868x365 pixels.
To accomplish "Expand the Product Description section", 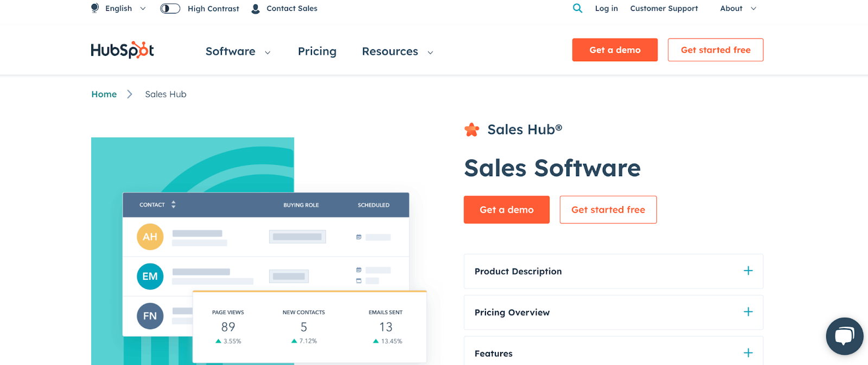I will coord(614,271).
